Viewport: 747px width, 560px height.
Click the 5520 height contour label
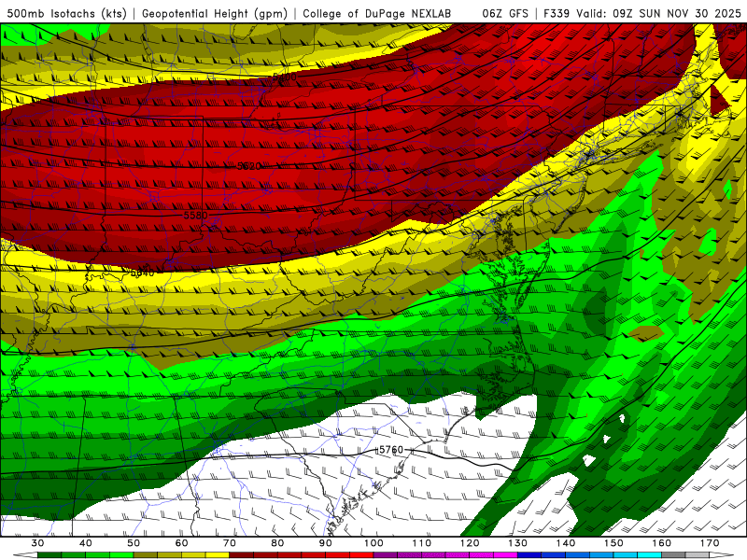(x=249, y=166)
